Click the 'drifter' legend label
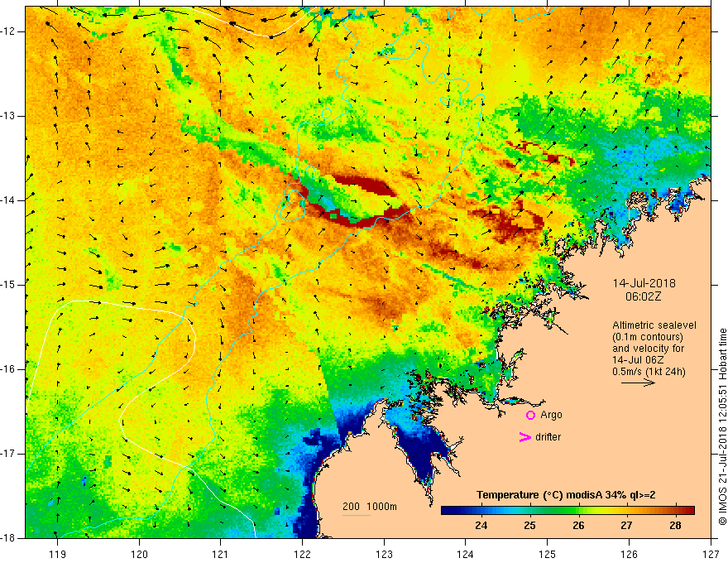728x563 pixels. click(548, 437)
